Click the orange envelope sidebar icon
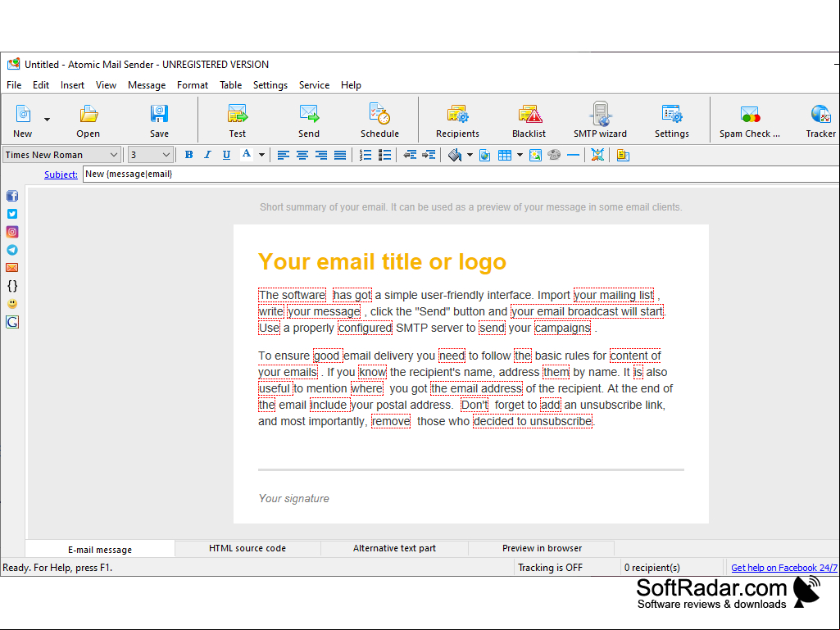The width and height of the screenshot is (840, 630). 12,267
